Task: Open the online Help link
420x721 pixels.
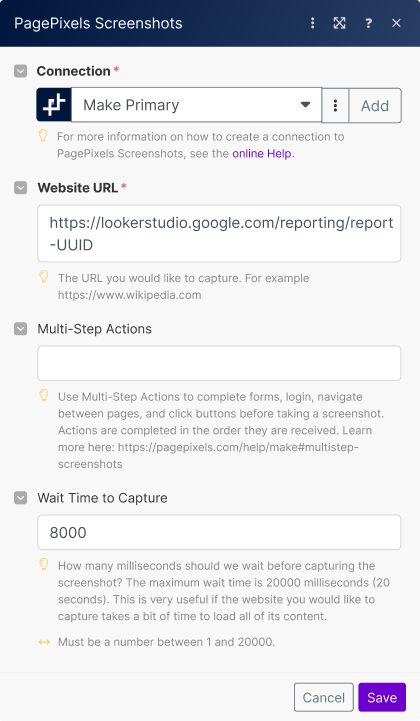Action: tap(262, 154)
